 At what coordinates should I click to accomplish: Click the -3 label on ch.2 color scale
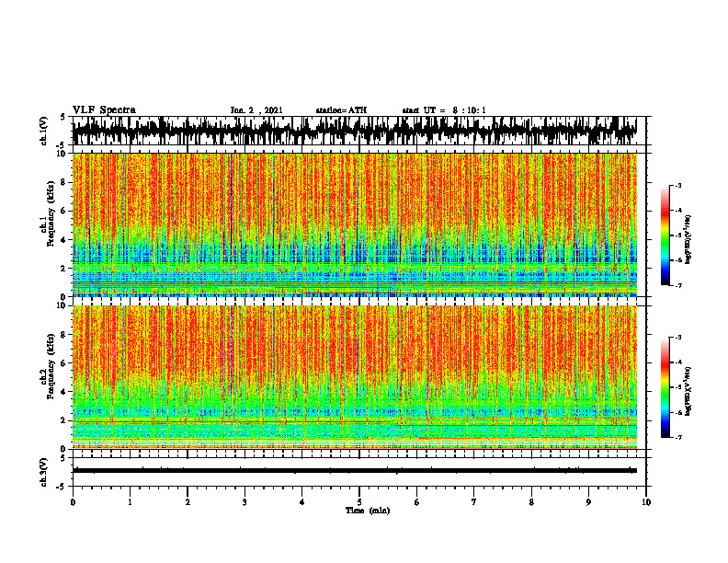(x=677, y=338)
